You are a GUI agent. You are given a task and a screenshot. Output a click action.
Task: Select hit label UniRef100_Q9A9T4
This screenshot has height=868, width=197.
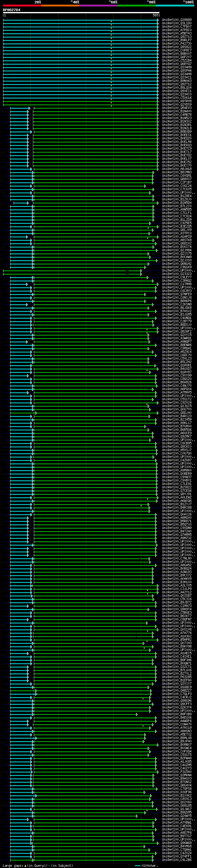click(x=176, y=609)
